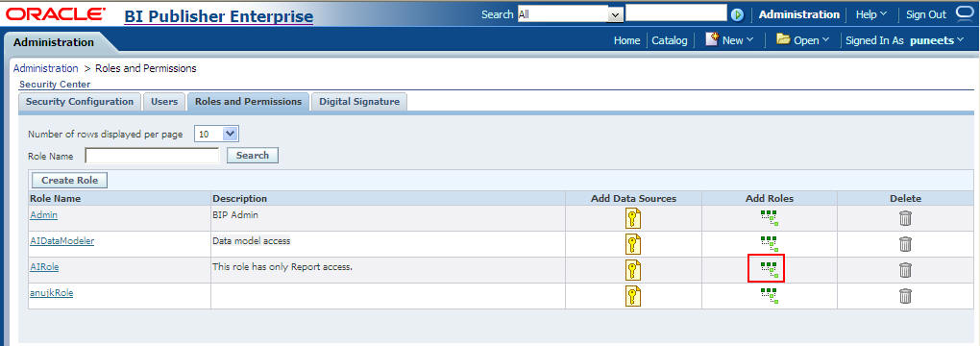Click Administration link in header

coord(798,14)
